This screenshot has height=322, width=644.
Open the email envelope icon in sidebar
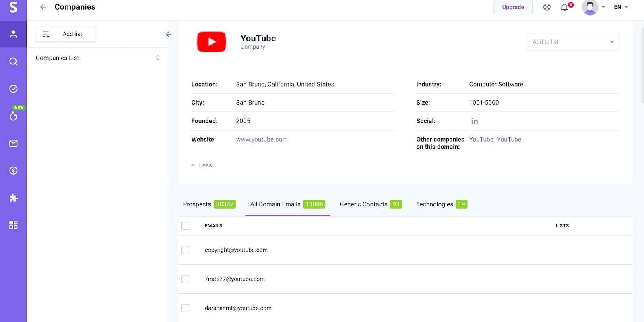pos(13,143)
